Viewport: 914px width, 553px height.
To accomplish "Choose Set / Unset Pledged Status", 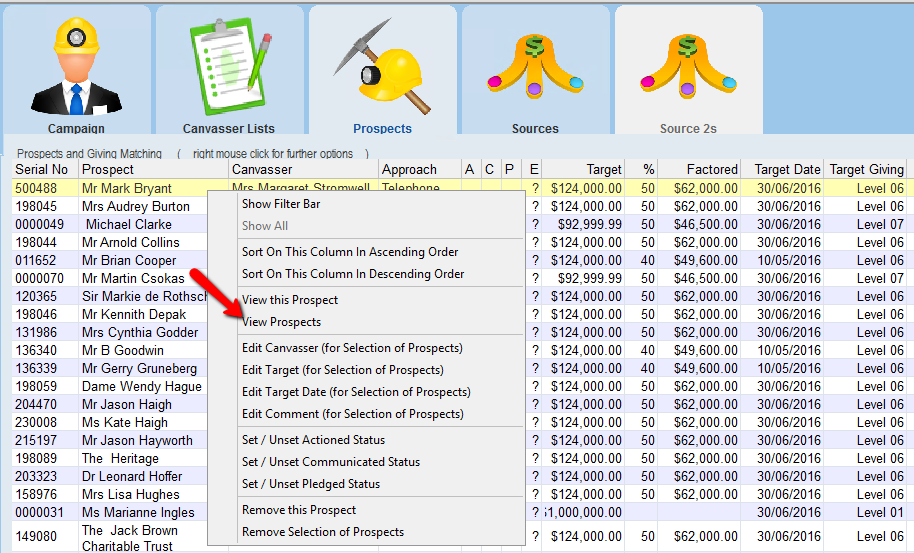I will (x=311, y=484).
